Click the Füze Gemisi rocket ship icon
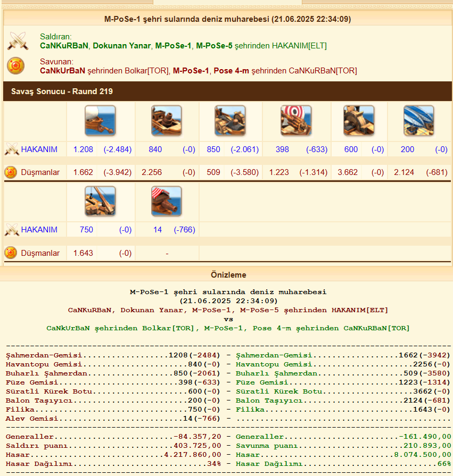Image resolution: width=453 pixels, height=476 pixels. pos(296,121)
